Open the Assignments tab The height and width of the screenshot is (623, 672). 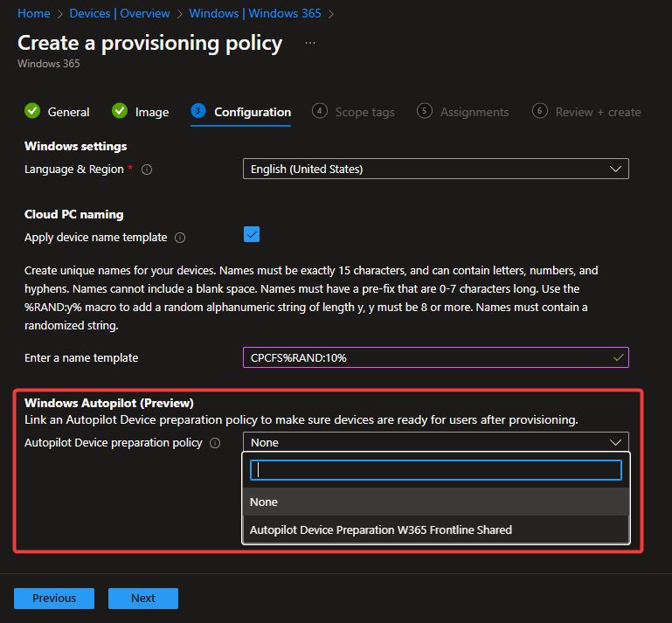point(463,111)
